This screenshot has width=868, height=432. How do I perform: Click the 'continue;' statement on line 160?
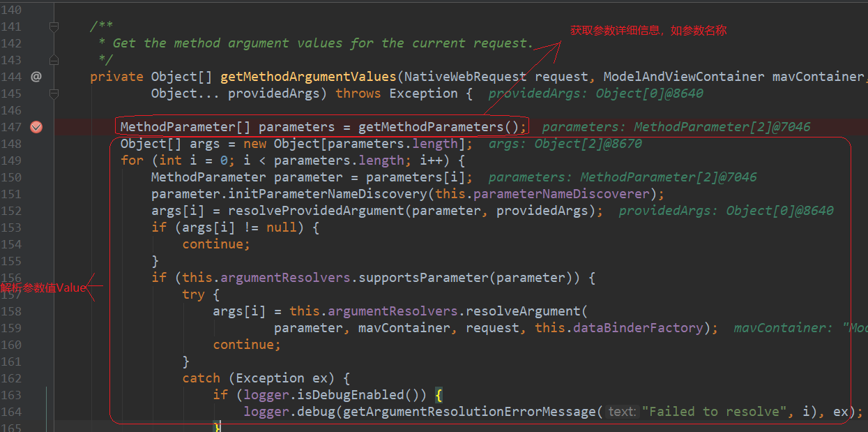click(247, 345)
